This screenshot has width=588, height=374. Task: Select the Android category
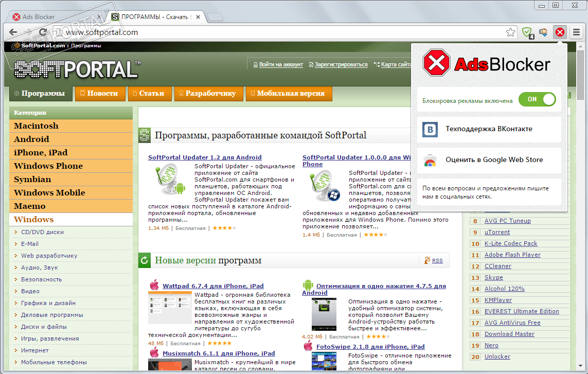(x=71, y=139)
